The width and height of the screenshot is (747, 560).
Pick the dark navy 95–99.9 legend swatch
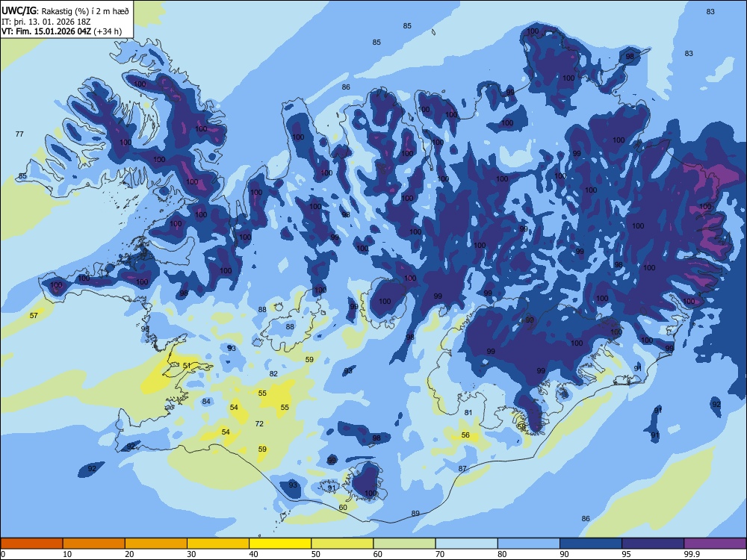pyautogui.click(x=653, y=544)
